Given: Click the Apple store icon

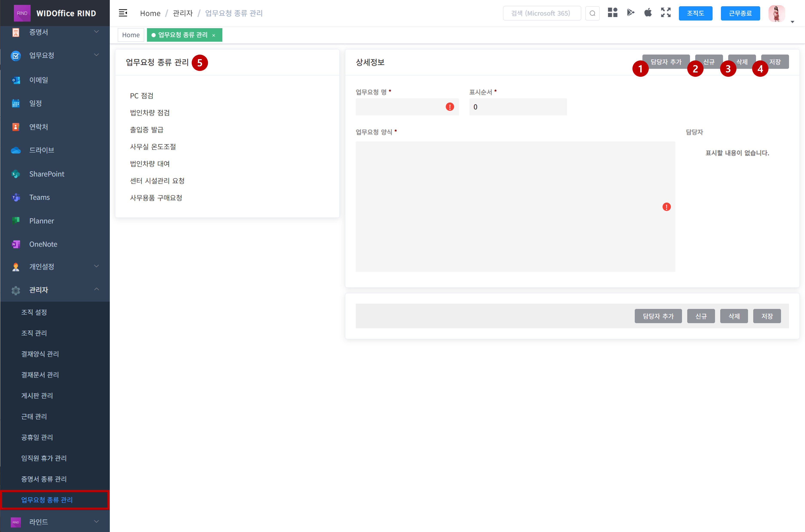Looking at the screenshot, I should 648,13.
